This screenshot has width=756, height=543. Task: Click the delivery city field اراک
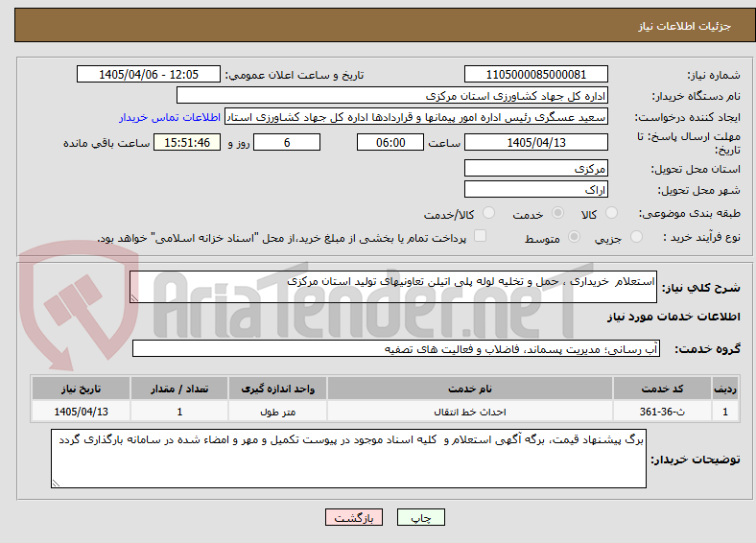tap(535, 189)
